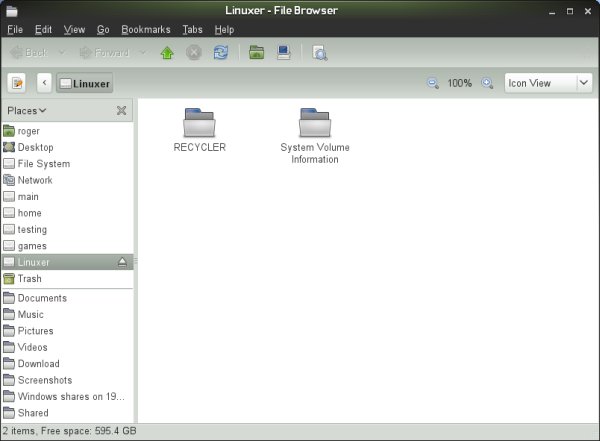
Task: Click the Linuxer path bar button
Action: click(x=85, y=83)
